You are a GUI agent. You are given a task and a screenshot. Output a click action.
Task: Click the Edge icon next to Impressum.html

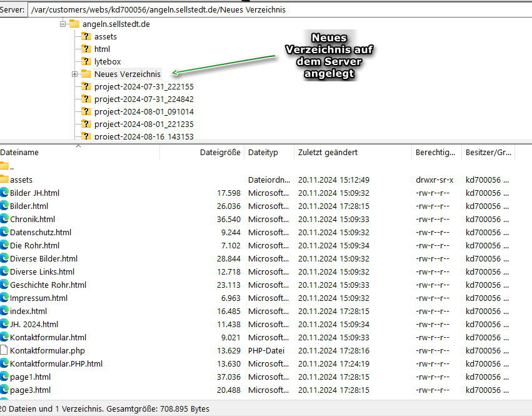coord(4,298)
